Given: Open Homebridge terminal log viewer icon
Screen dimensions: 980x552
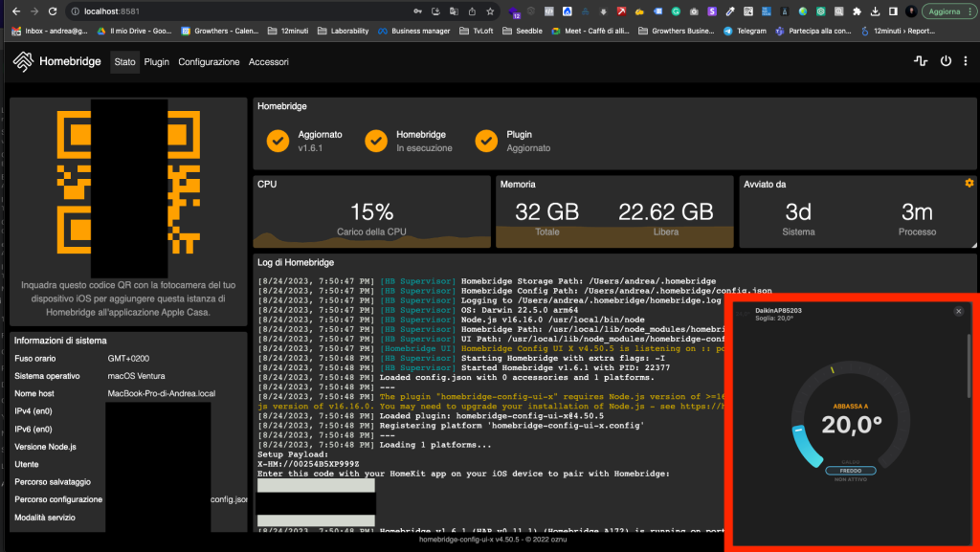Looking at the screenshot, I should [x=921, y=60].
